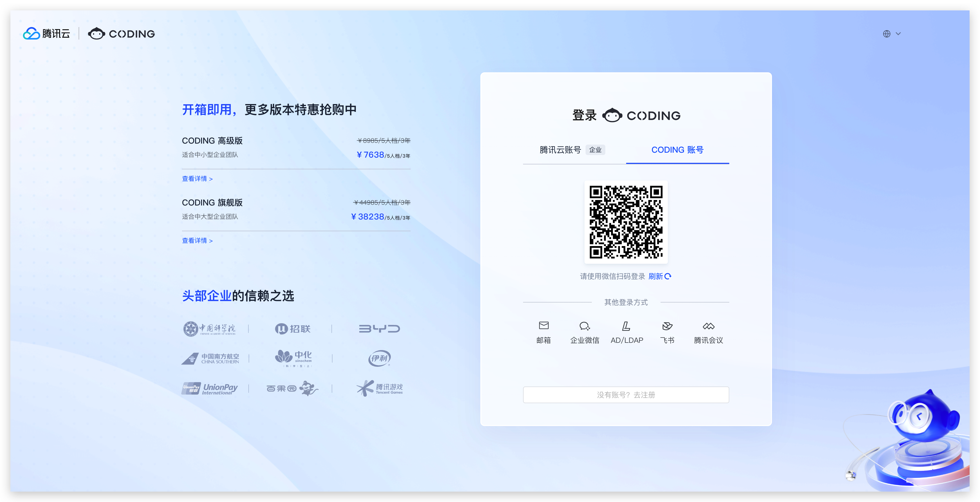980x502 pixels.
Task: Click the struck-through ¥44985 original price
Action: coord(382,203)
